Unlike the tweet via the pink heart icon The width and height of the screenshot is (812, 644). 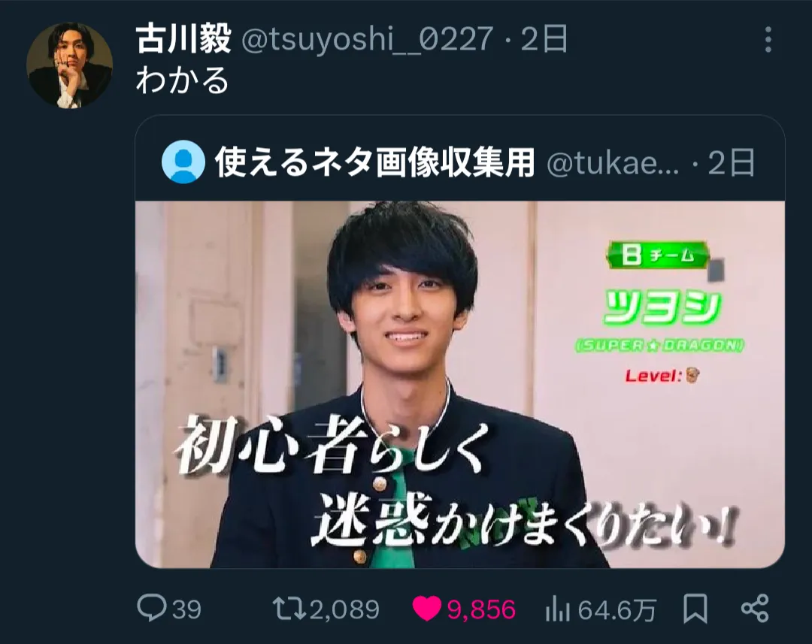[427, 609]
